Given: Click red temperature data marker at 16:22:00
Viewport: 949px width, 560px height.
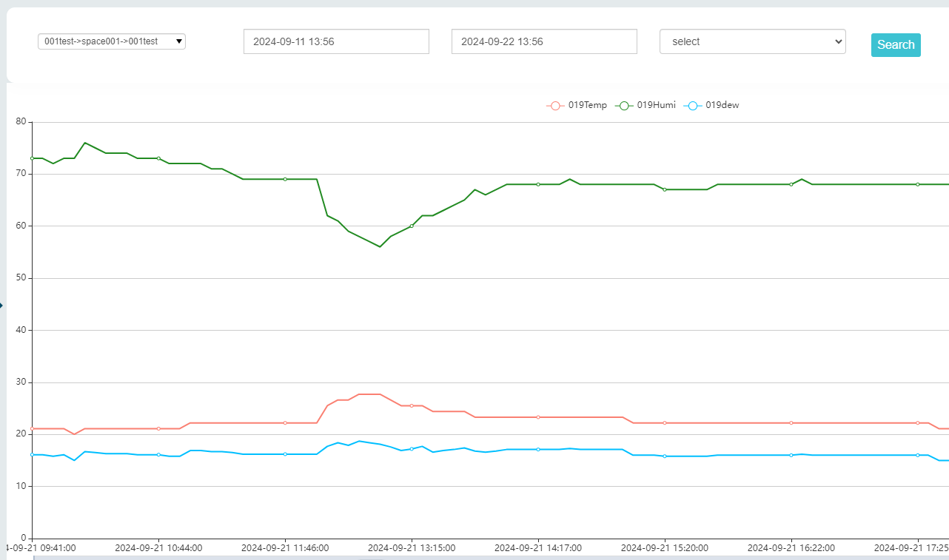Looking at the screenshot, I should (x=791, y=422).
